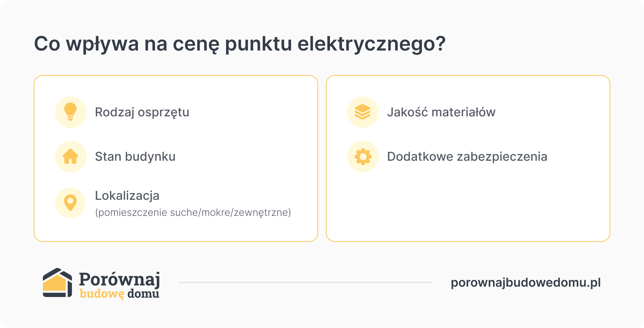The image size is (644, 328).
Task: Click the '(pomieszczenie suche/mokre/zewnętrzne)' subtitle text
Action: [x=193, y=212]
